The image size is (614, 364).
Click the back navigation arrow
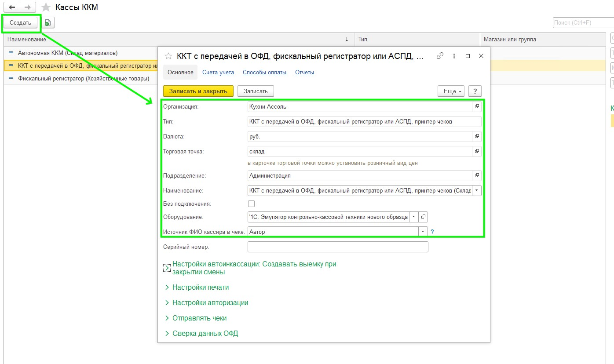12,7
